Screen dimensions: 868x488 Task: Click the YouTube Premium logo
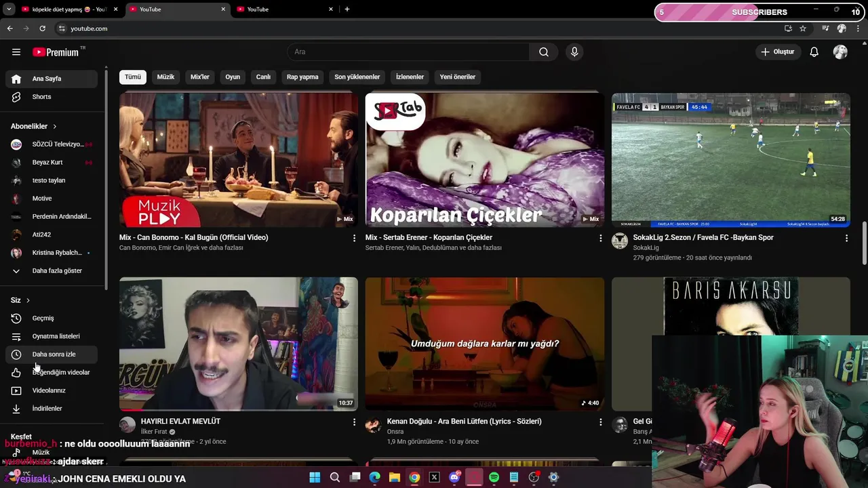pos(57,52)
